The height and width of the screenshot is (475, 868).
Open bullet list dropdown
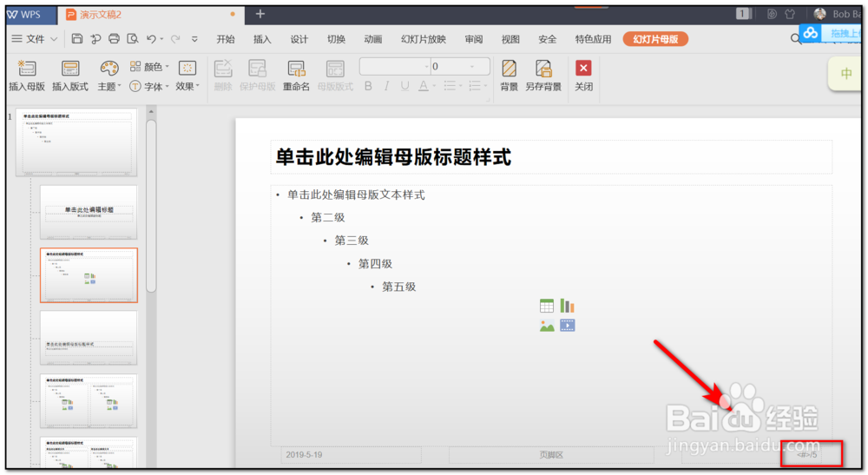pyautogui.click(x=461, y=86)
